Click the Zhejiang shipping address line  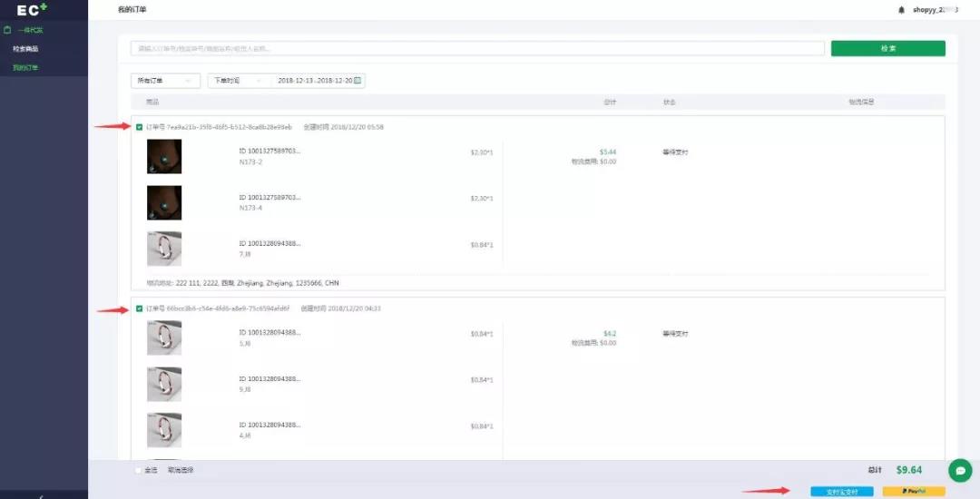242,283
